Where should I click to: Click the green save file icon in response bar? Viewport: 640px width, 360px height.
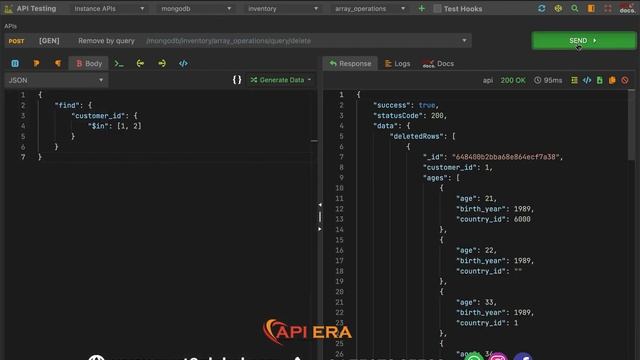(x=600, y=80)
